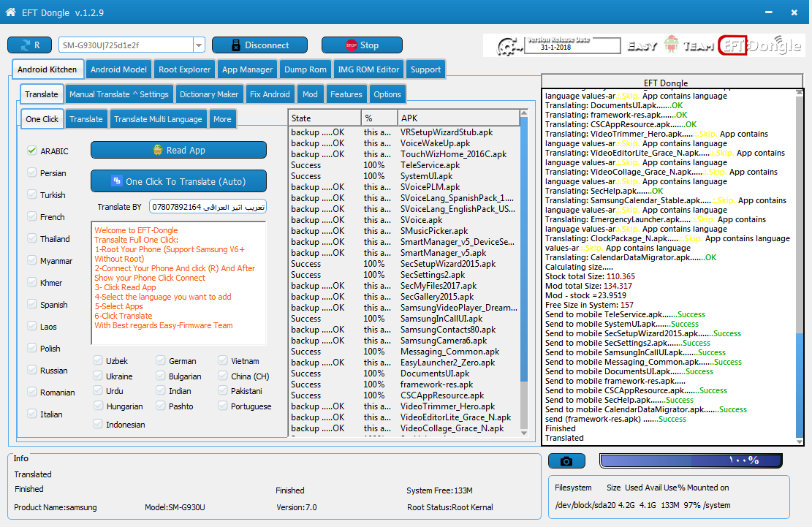This screenshot has width=812, height=527.
Task: Click the Read App button
Action: pos(178,150)
